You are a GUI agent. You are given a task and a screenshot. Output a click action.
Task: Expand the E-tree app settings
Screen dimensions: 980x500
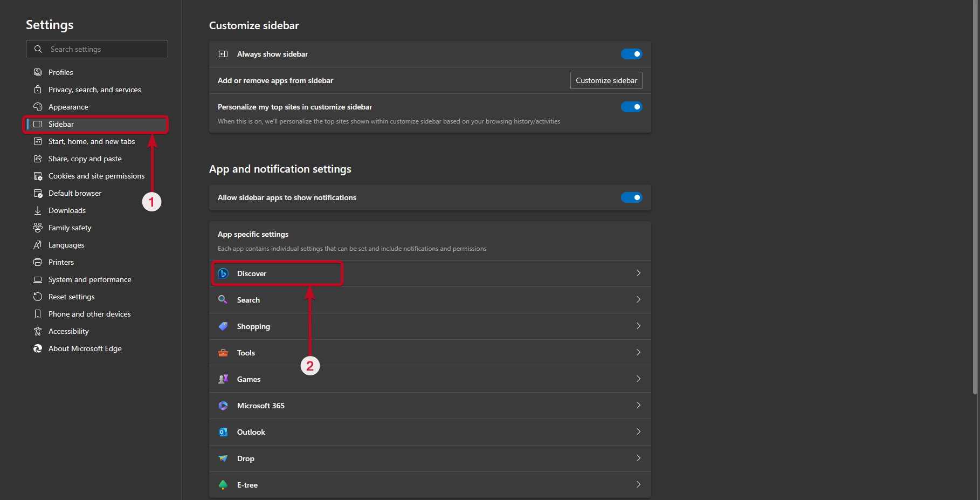pyautogui.click(x=638, y=484)
